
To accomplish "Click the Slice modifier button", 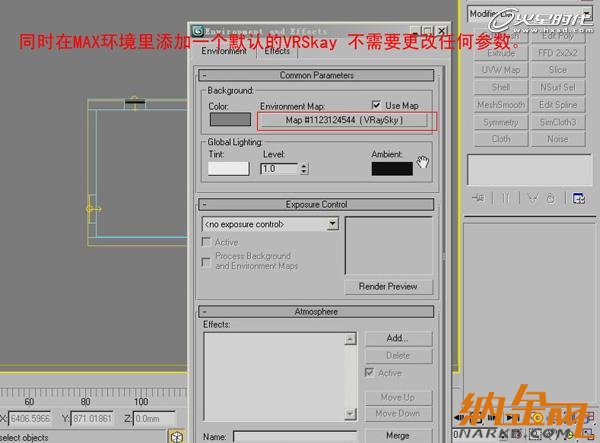I will (x=558, y=70).
